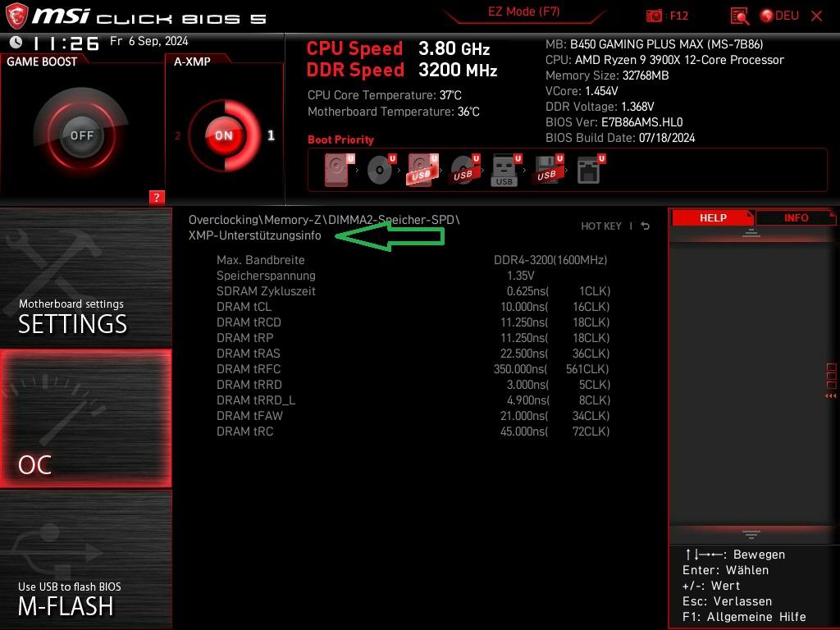
Task: Open M-FLASH to flash BIOS
Action: [x=85, y=559]
